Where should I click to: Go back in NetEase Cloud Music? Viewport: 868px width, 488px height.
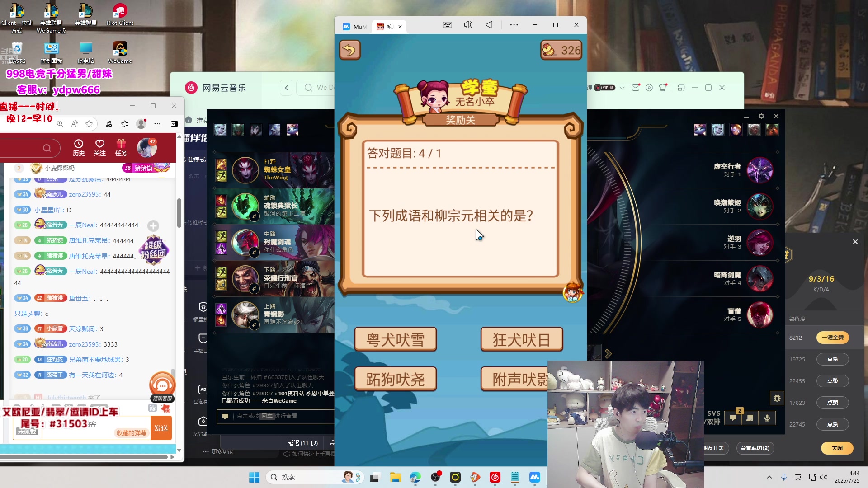point(286,88)
